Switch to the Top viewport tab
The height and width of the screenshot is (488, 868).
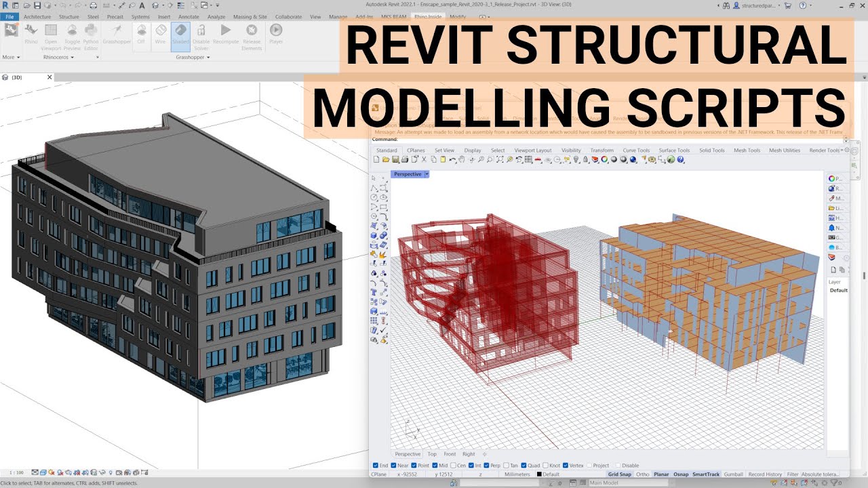coord(432,454)
